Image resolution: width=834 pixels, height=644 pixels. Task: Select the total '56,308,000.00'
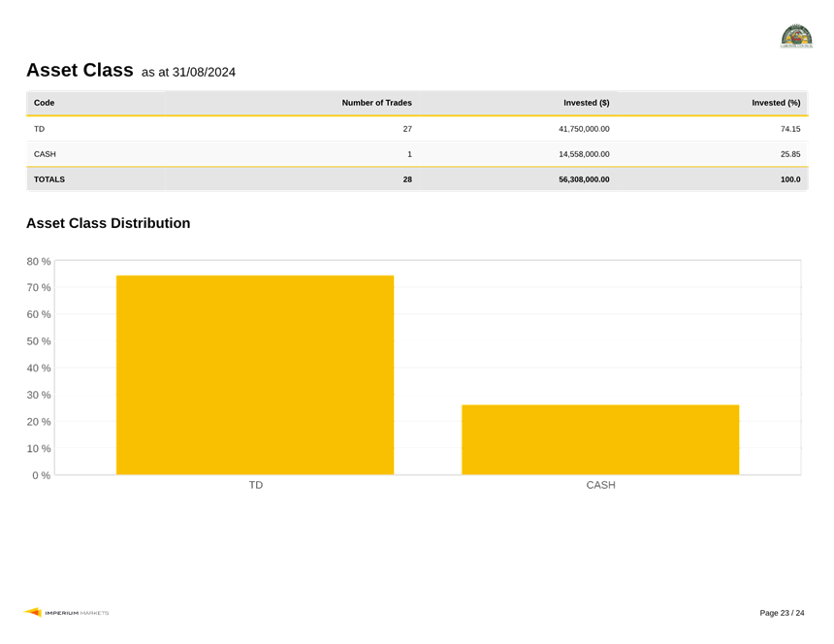pos(584,179)
